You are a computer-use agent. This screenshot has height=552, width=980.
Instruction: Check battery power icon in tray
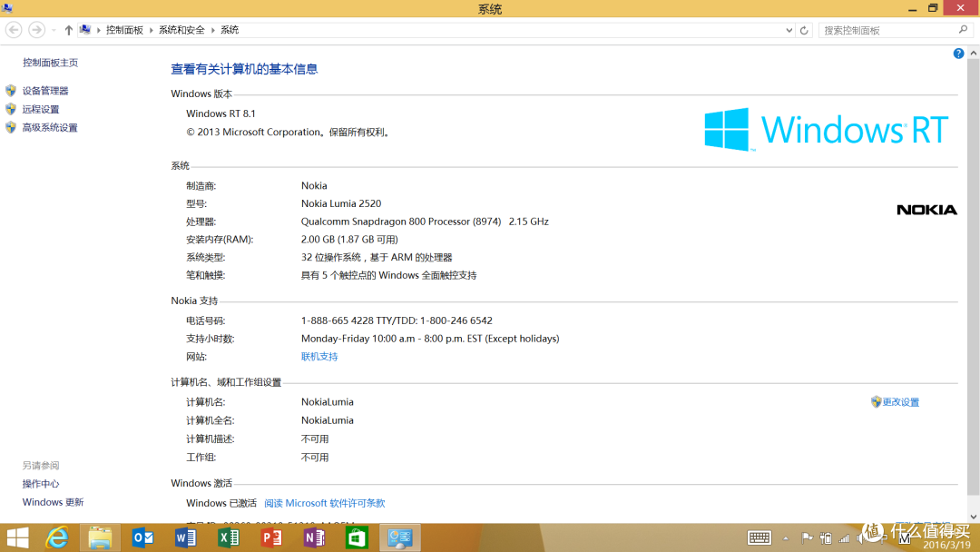click(826, 537)
